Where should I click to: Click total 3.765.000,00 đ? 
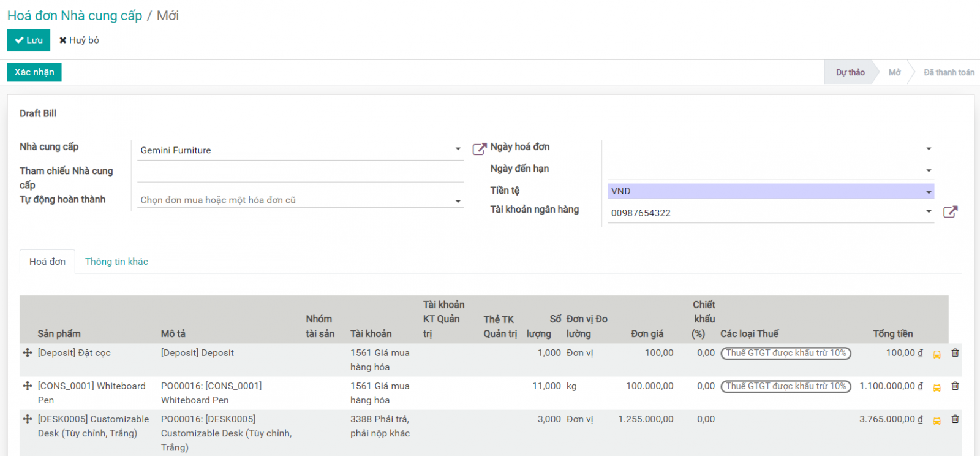tap(891, 419)
